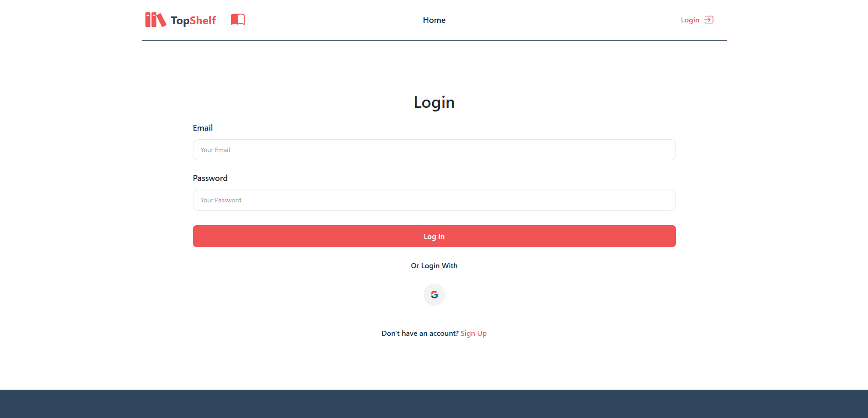The height and width of the screenshot is (418, 868).
Task: Toggle the open book theme icon
Action: tap(238, 20)
